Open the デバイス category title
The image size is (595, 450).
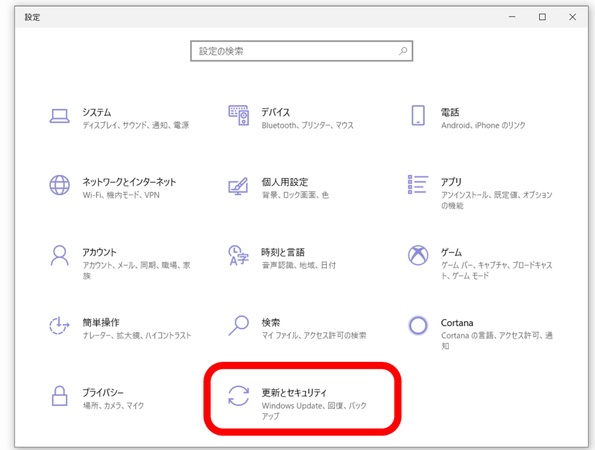[275, 112]
